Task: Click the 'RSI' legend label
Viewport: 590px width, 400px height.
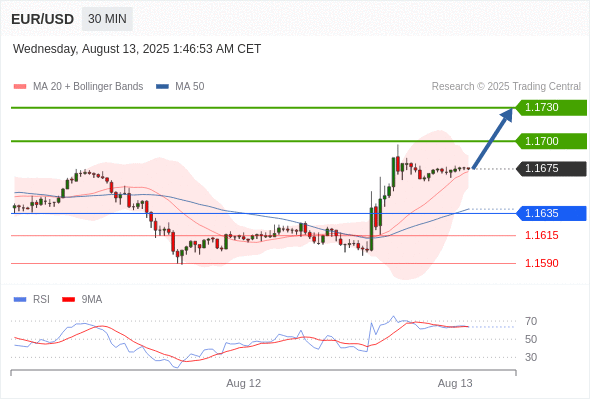Action: (41, 300)
